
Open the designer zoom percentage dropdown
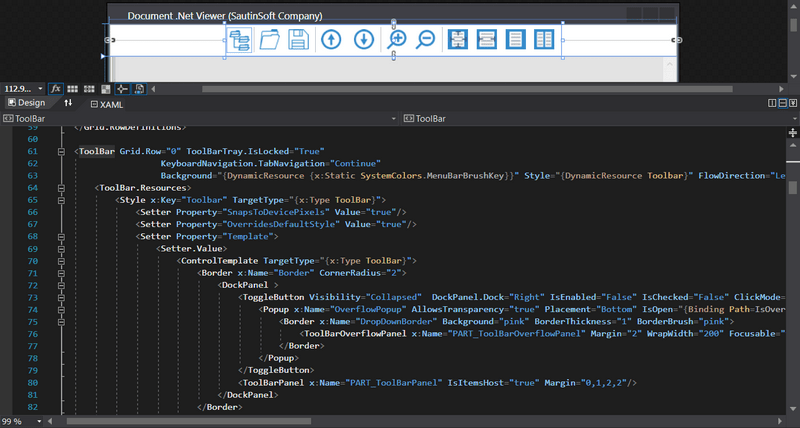(41, 89)
